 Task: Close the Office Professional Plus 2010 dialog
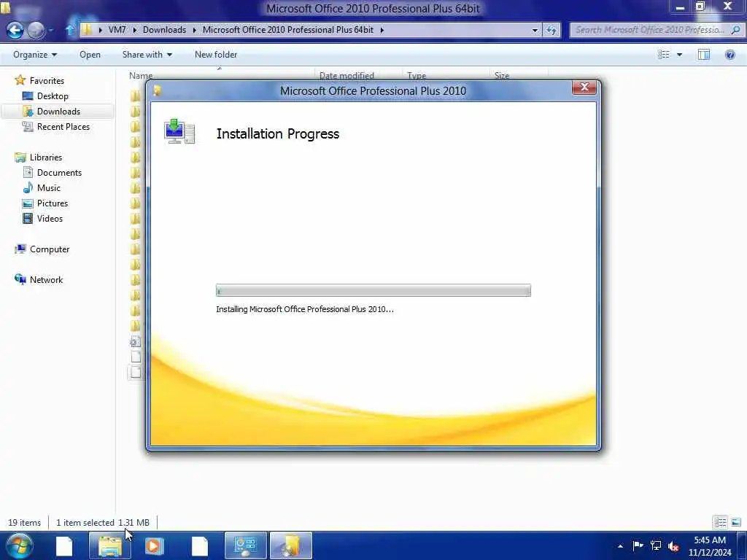click(584, 87)
